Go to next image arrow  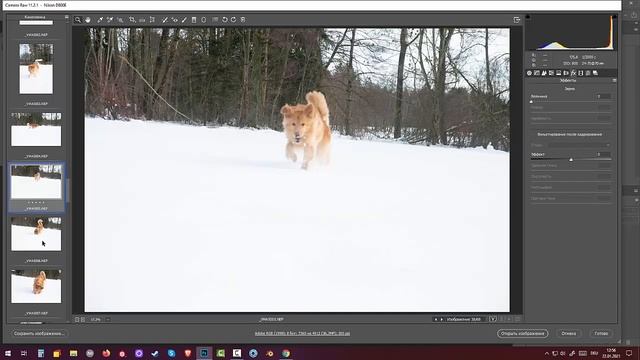pyautogui.click(x=442, y=320)
